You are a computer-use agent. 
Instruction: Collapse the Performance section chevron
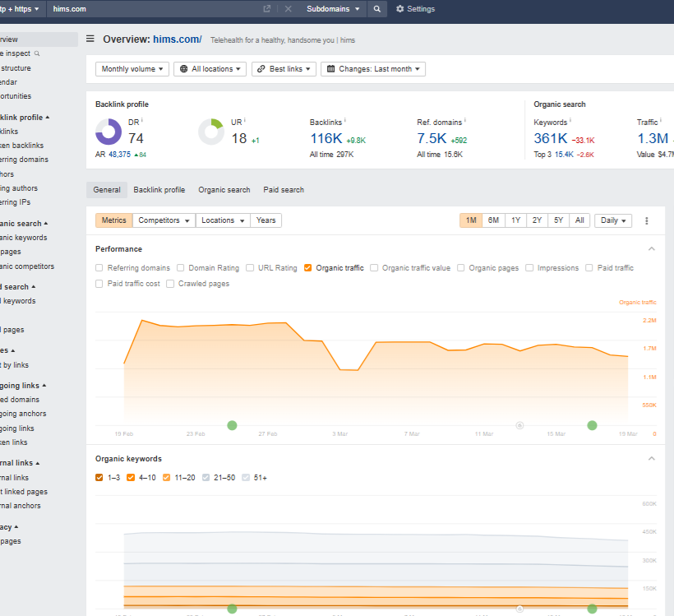pos(652,249)
